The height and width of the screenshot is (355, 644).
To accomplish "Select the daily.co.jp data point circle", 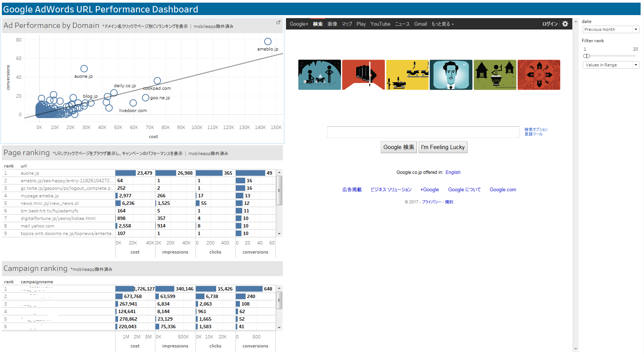I will click(x=114, y=93).
